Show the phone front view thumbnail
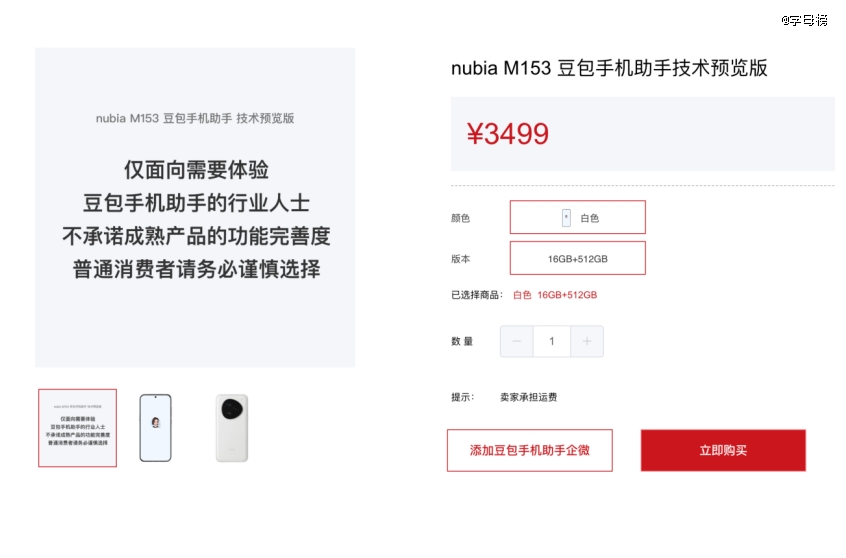Screen dimensions: 846x558 click(x=155, y=428)
